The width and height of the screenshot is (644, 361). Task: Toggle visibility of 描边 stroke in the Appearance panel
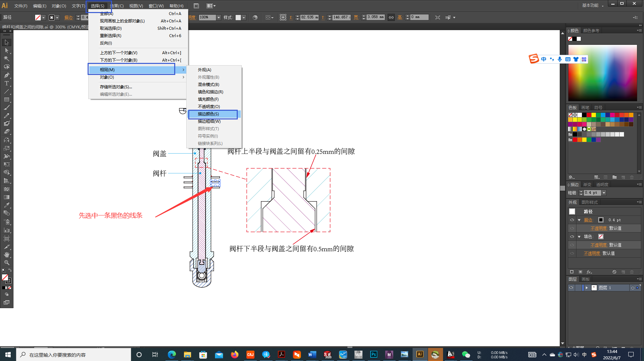(x=572, y=220)
